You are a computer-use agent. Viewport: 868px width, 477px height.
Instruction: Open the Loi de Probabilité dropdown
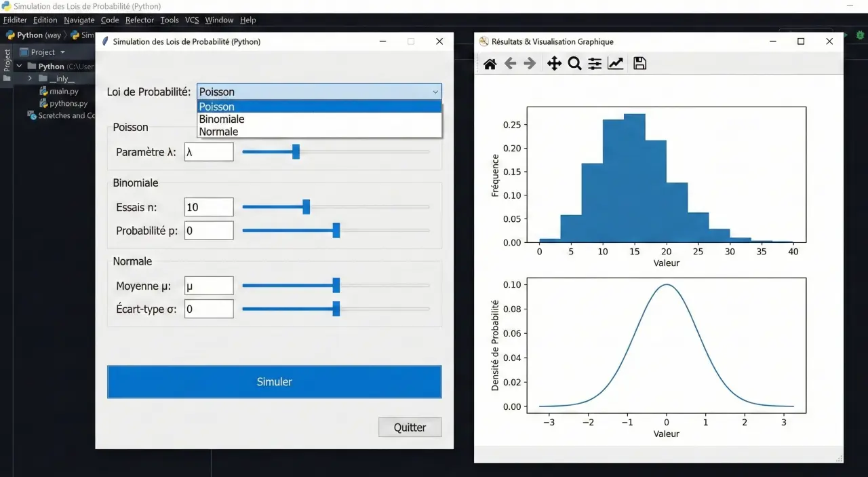pos(435,92)
